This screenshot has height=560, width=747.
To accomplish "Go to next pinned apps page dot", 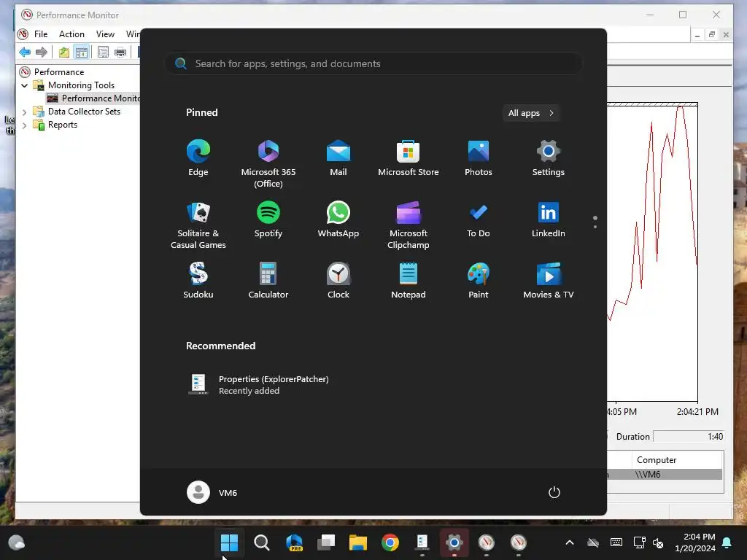I will coord(595,227).
